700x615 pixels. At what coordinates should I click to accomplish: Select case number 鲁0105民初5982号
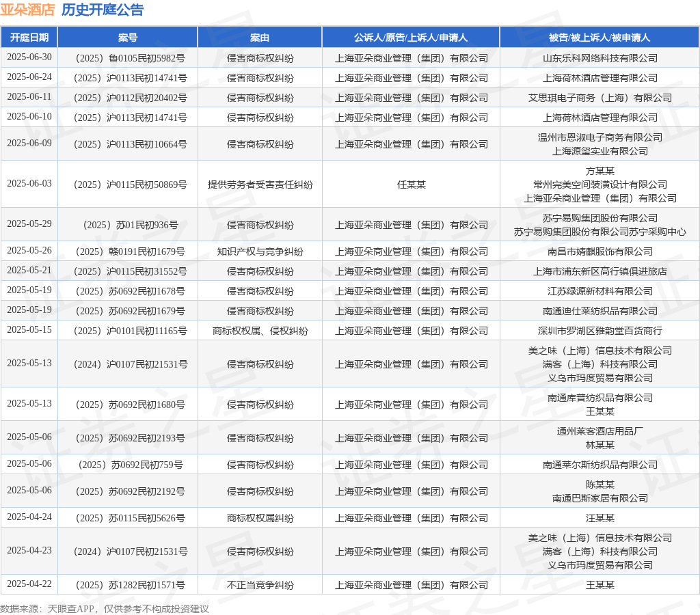click(130, 59)
